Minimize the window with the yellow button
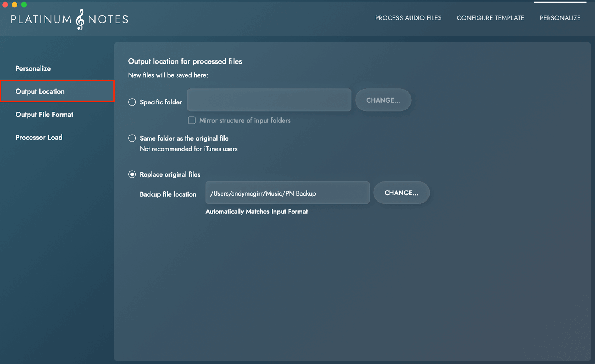Viewport: 595px width, 364px height. [15, 5]
